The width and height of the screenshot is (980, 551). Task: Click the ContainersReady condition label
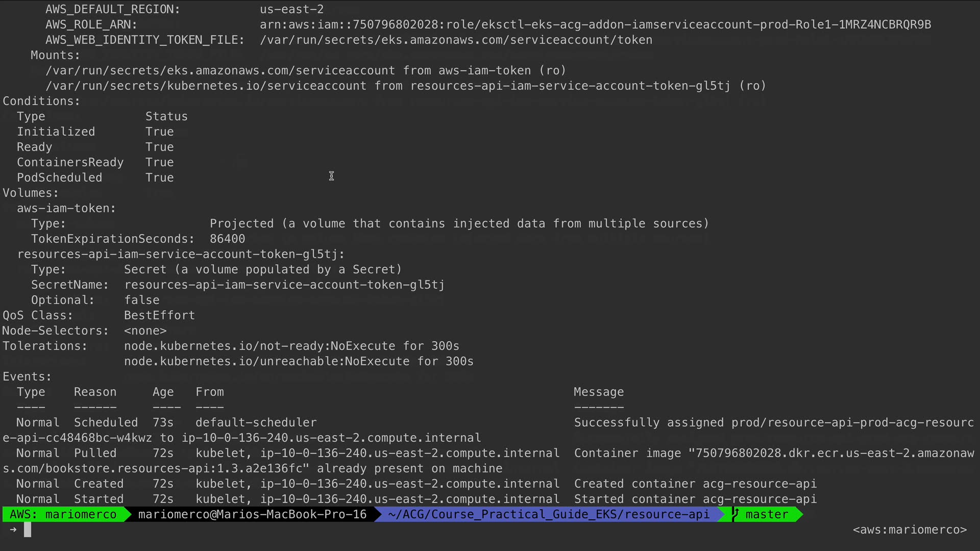tap(70, 162)
